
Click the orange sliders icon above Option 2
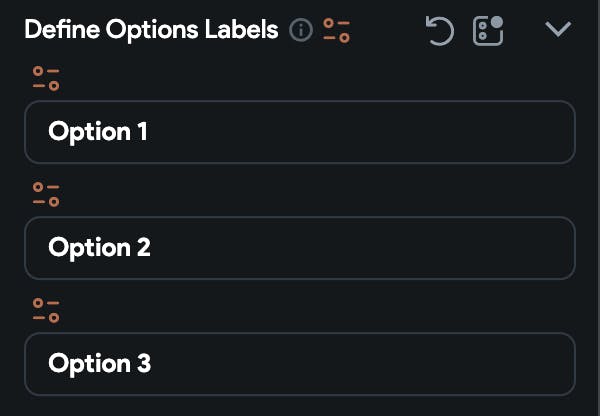coord(46,195)
